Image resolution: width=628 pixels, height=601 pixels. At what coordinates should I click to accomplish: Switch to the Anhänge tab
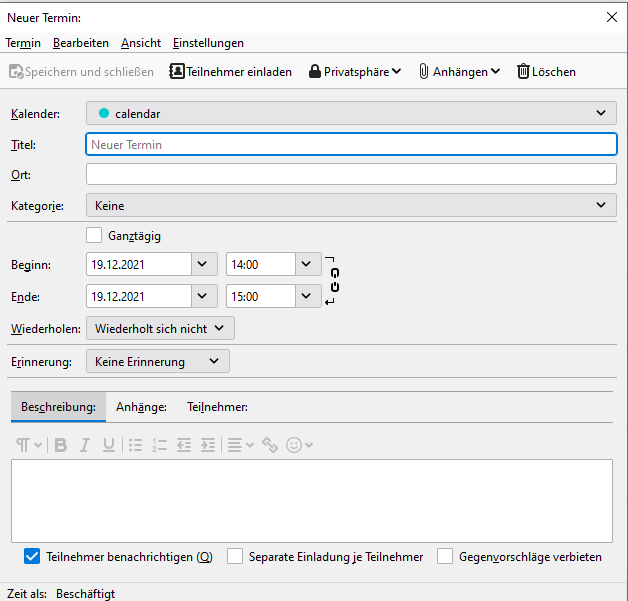(141, 407)
